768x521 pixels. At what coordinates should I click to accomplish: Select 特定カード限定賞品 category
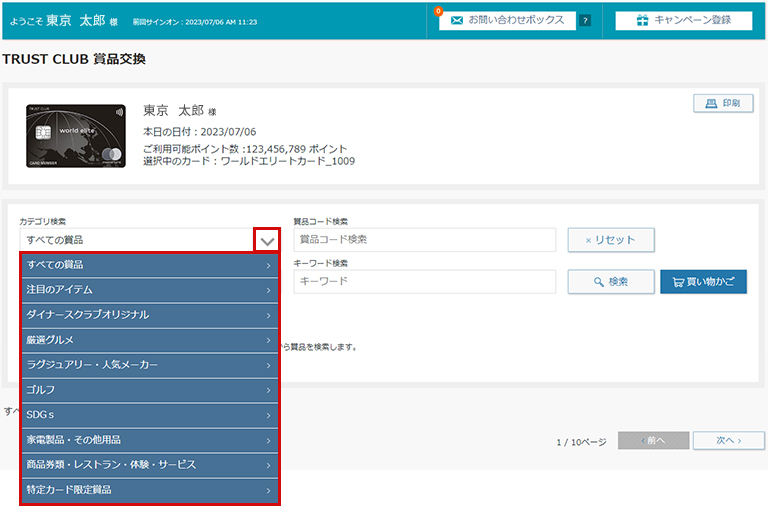(149, 490)
